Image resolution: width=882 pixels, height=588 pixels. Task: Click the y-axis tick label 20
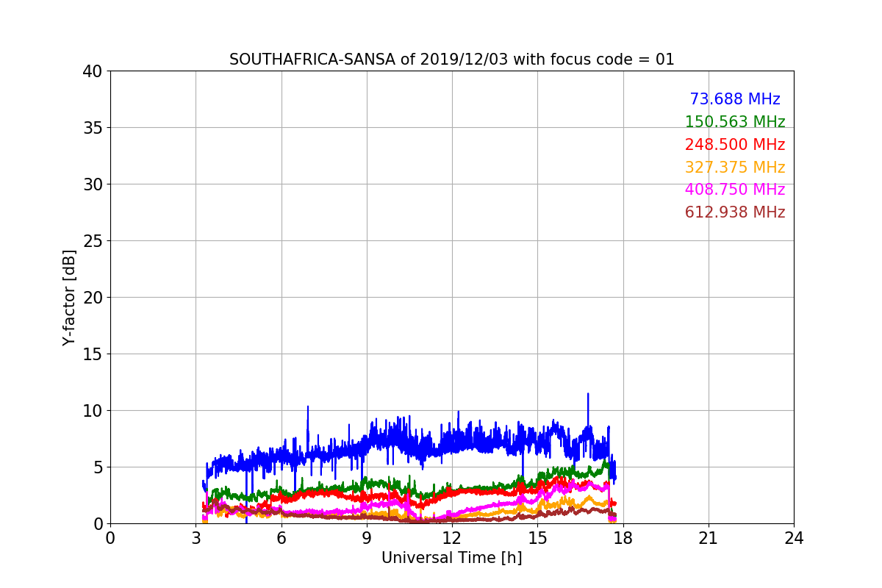coord(93,298)
